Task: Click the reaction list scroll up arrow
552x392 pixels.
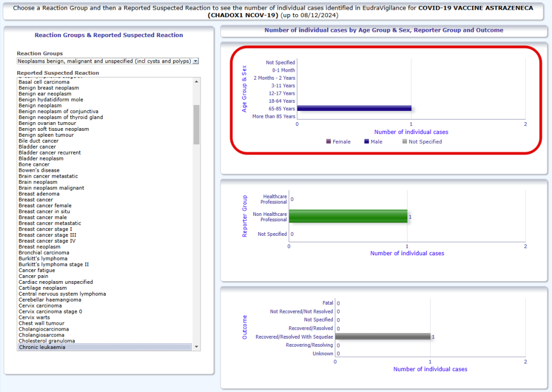Action: [x=196, y=81]
